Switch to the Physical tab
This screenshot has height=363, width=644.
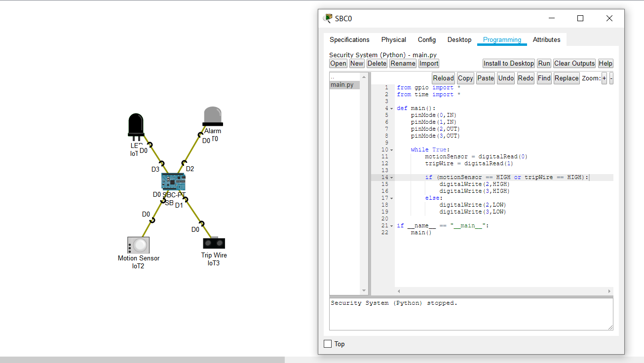pyautogui.click(x=394, y=39)
